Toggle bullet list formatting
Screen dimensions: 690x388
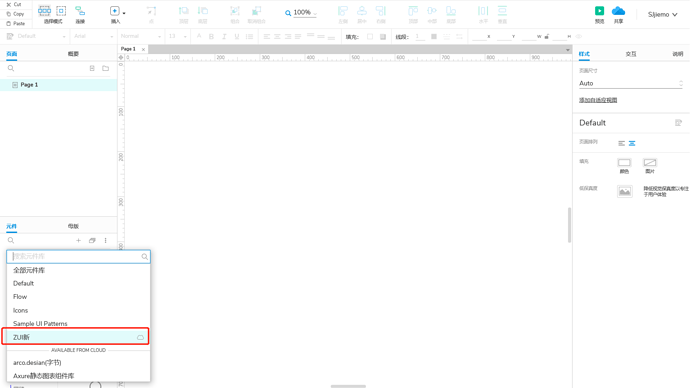click(x=250, y=37)
